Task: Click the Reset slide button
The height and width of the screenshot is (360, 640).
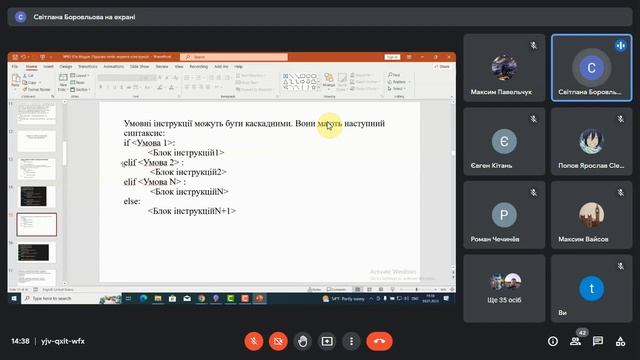Action: 78,82
